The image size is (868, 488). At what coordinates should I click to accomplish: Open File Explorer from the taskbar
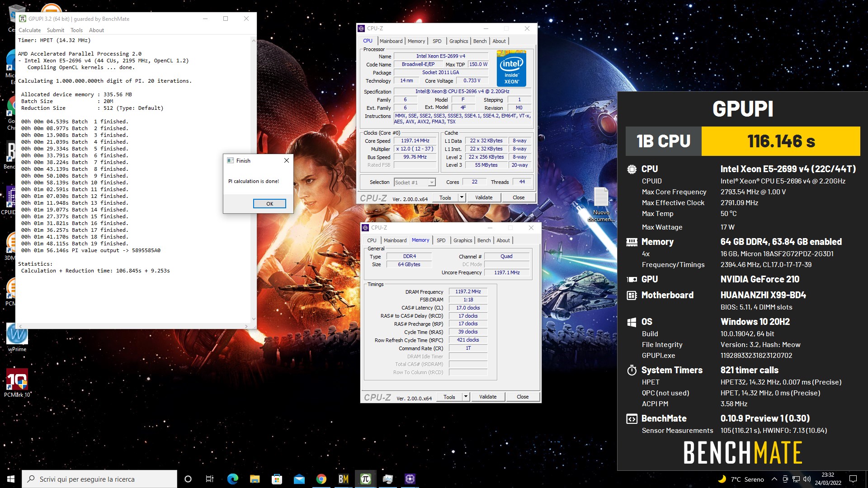click(255, 479)
